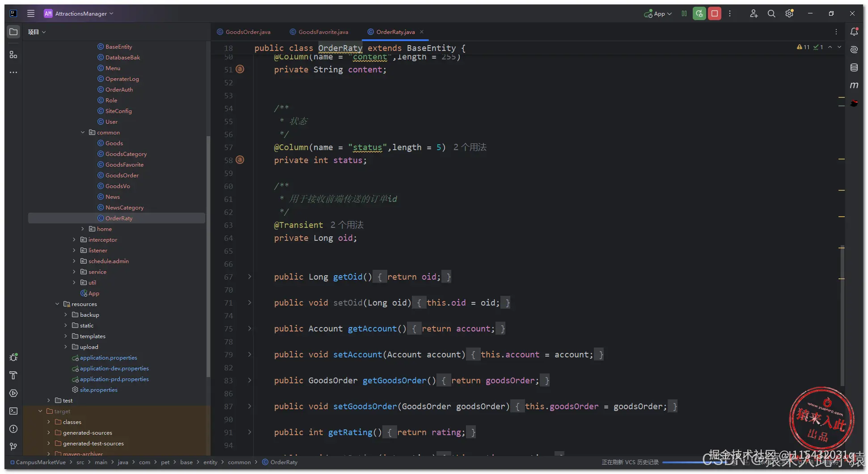Open the Build hammer tool window

(13, 375)
